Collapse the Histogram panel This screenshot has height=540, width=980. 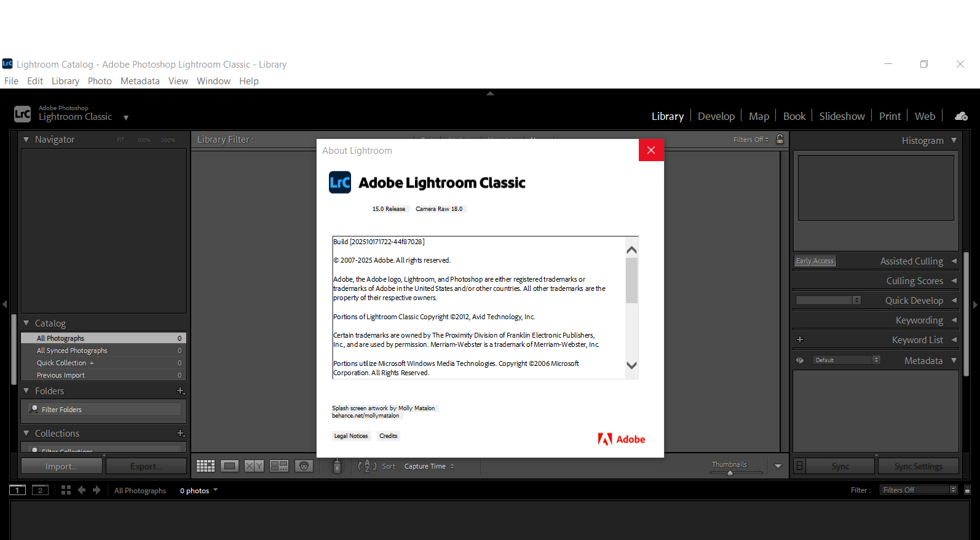[x=954, y=140]
